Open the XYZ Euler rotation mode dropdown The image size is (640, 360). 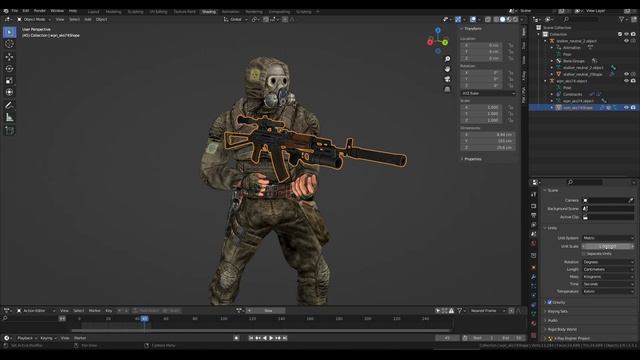[488, 93]
